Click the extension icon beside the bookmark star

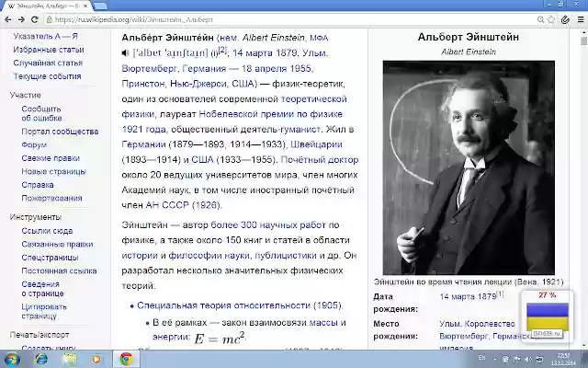(x=565, y=19)
